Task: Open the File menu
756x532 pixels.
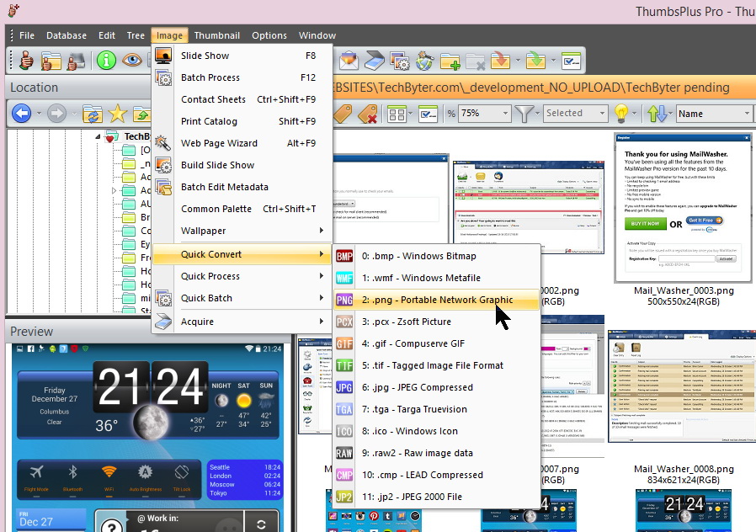Action: pyautogui.click(x=26, y=35)
